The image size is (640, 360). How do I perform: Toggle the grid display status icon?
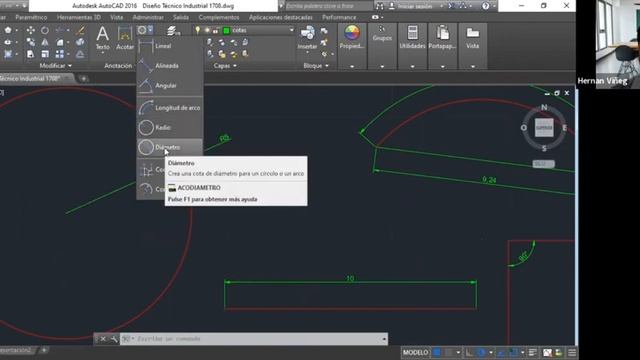point(437,353)
